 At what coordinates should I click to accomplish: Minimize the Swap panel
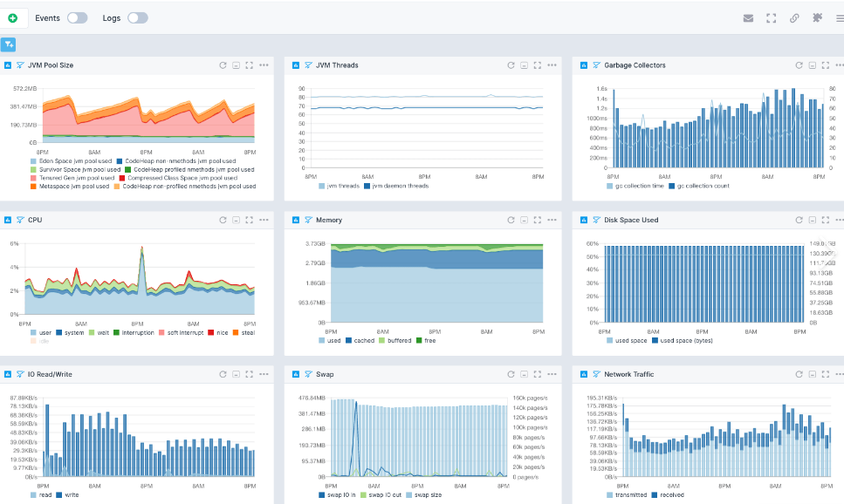pyautogui.click(x=524, y=374)
